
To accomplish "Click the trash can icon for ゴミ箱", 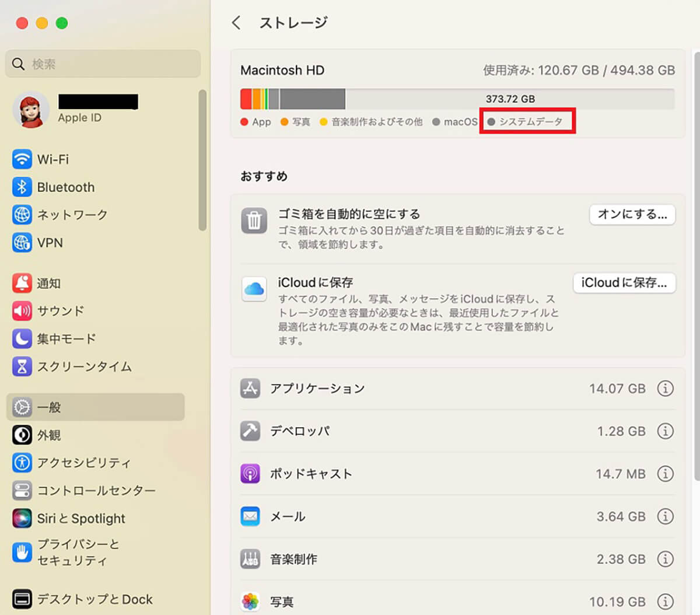I will point(254,221).
